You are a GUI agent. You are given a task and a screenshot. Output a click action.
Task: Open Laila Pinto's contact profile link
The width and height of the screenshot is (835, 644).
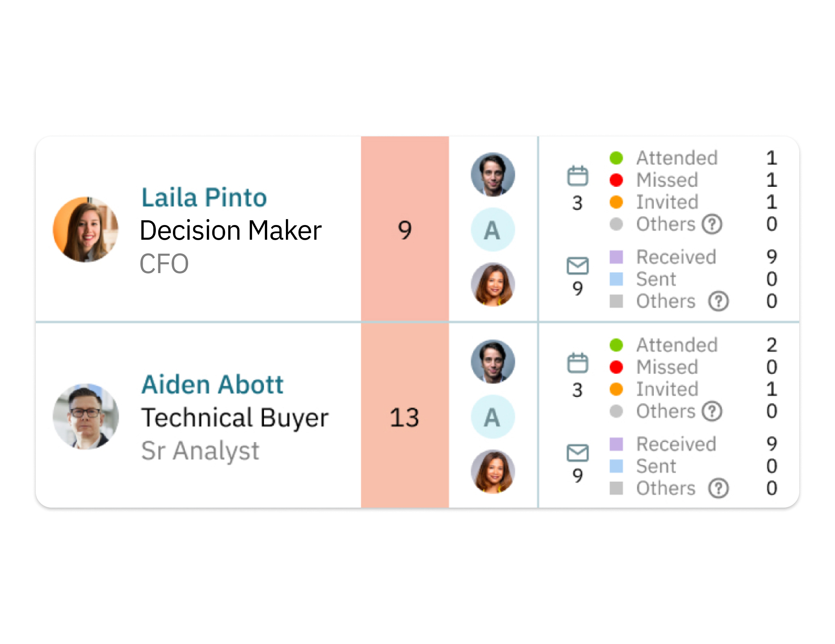pos(204,198)
